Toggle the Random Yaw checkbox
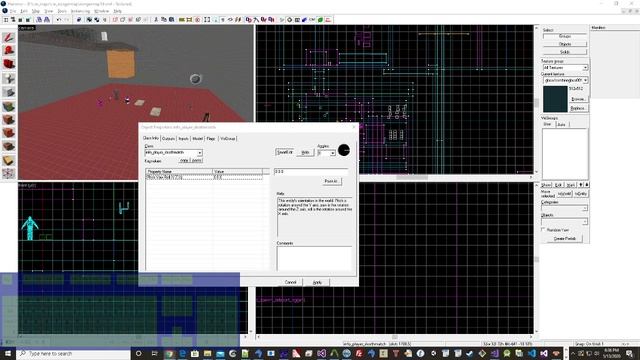Screen dimensions: 640x360 [543, 230]
